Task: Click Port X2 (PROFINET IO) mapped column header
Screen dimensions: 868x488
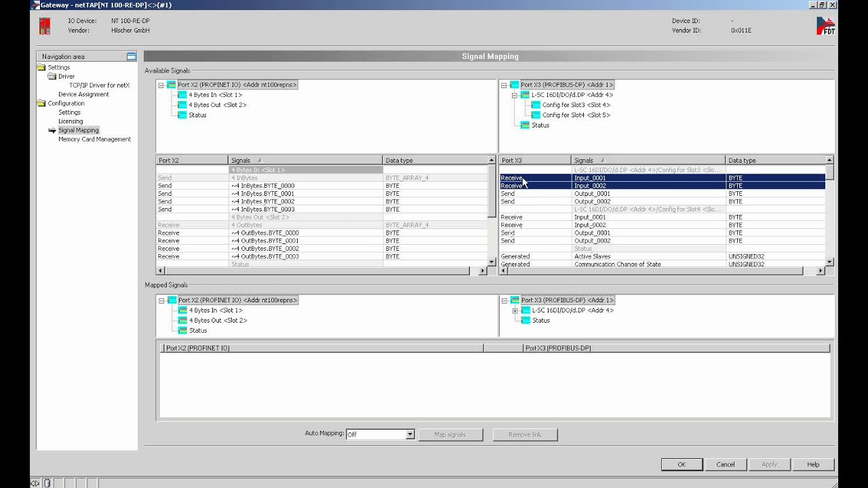Action: coord(323,348)
